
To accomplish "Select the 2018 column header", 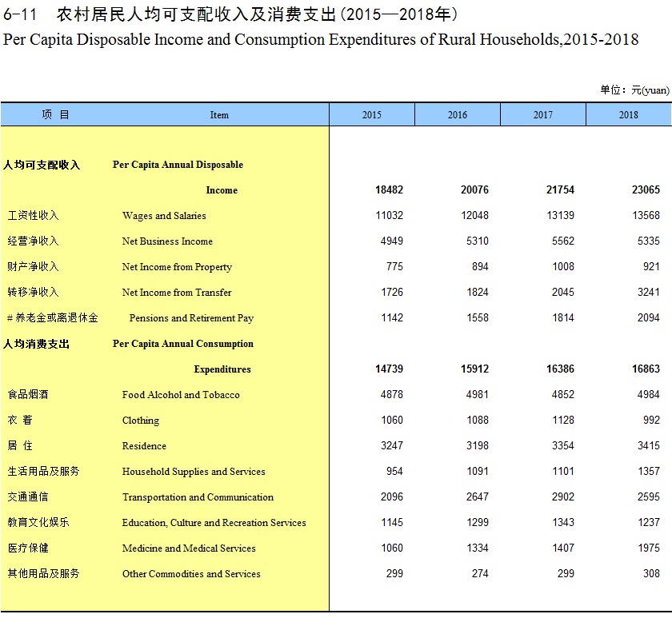I will (x=628, y=115).
